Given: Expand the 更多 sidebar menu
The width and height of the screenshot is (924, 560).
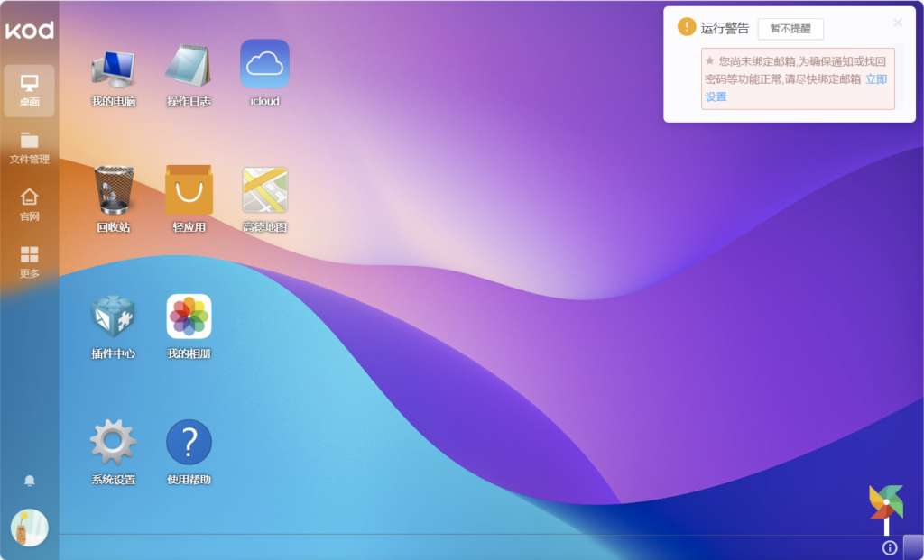Looking at the screenshot, I should pos(29,262).
